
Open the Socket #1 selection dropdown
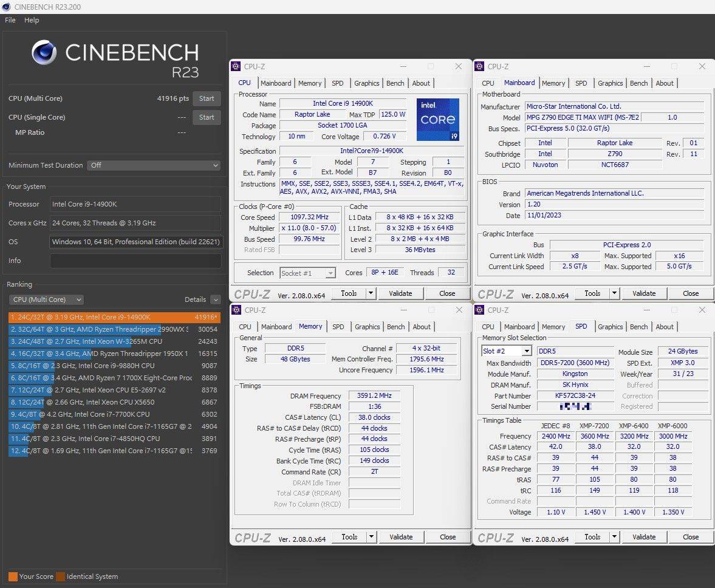[x=308, y=273]
